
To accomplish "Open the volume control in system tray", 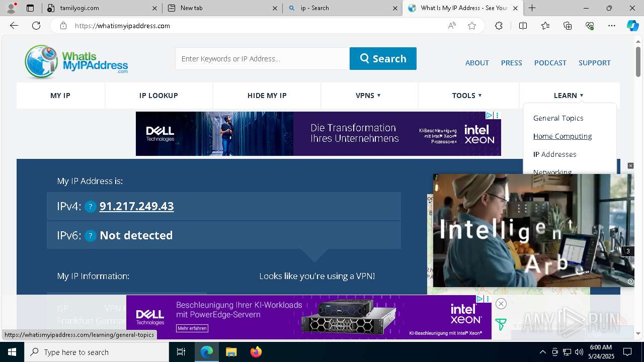I will click(579, 352).
